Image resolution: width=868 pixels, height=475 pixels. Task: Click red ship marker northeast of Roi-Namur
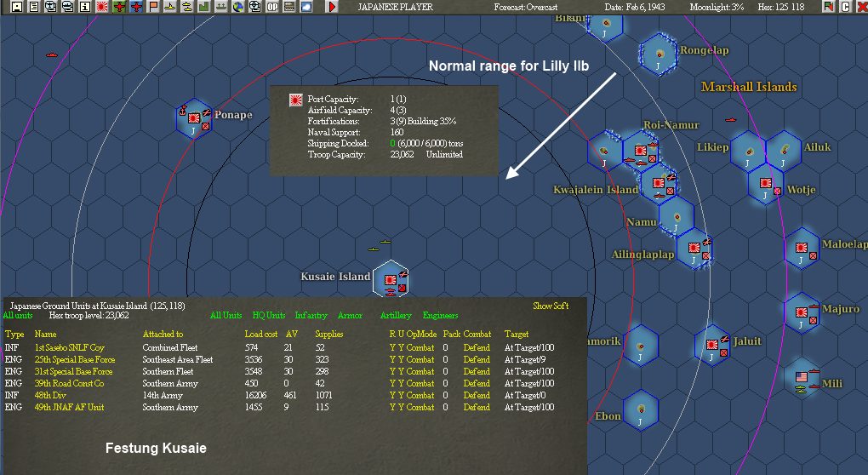coord(731,119)
